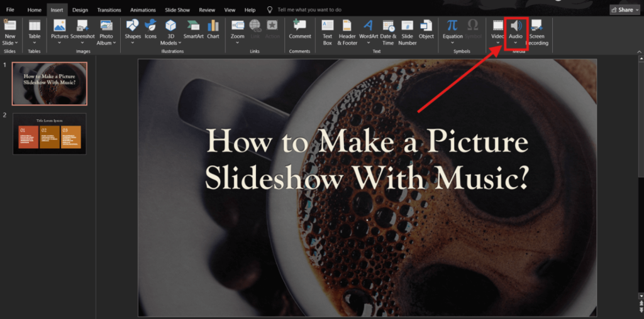Switch to the View tab
This screenshot has width=644, height=319.
click(230, 10)
